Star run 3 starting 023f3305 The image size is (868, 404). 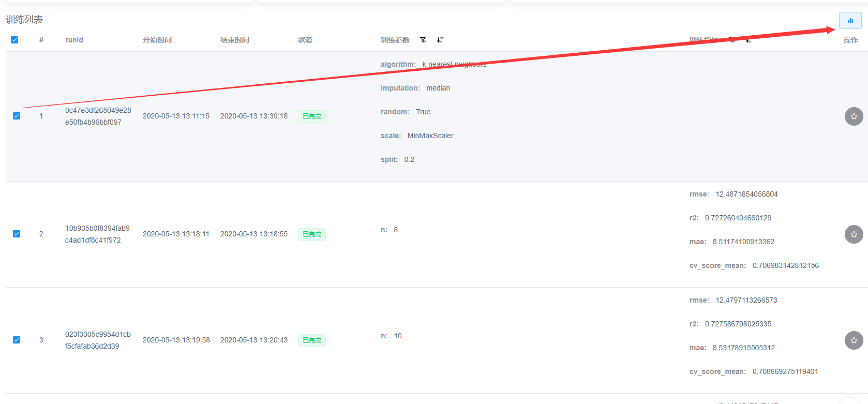(x=854, y=340)
